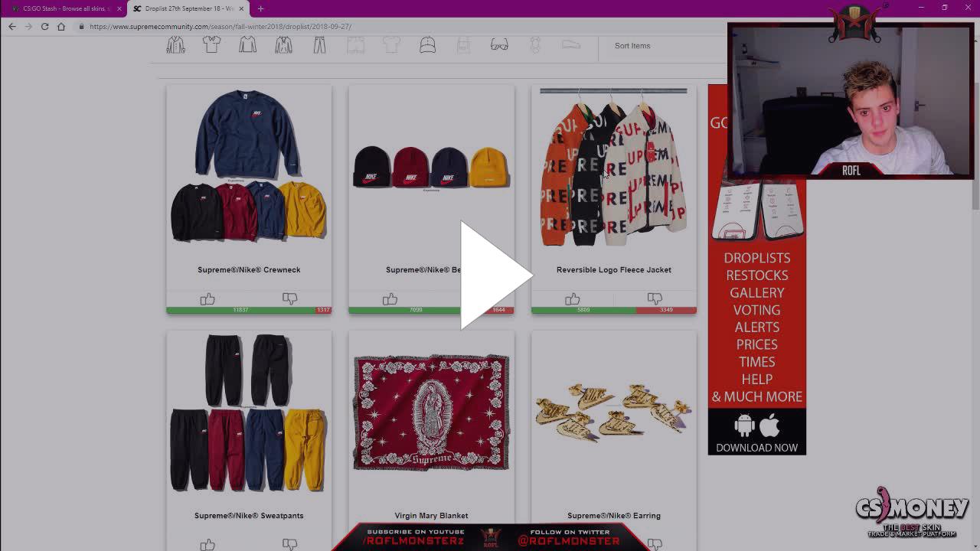980x551 pixels.
Task: Open the Sweatpants product image
Action: (x=249, y=412)
